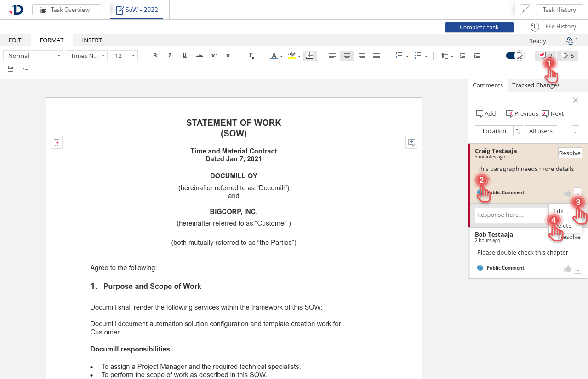Screen dimensions: 588x379
Task: Toggle bold formatting
Action: point(155,56)
